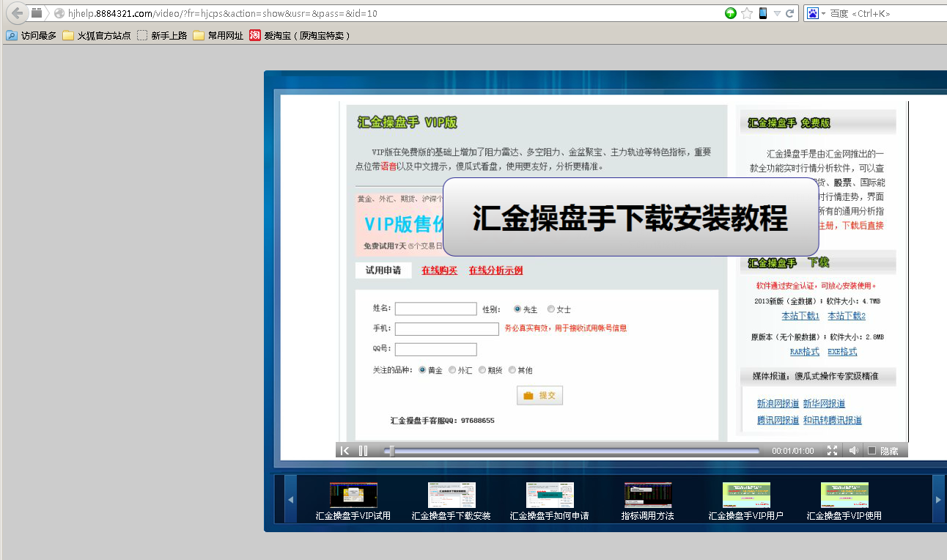Open the 访问最多 bookmark
Image resolution: width=947 pixels, height=560 pixels.
[x=31, y=35]
